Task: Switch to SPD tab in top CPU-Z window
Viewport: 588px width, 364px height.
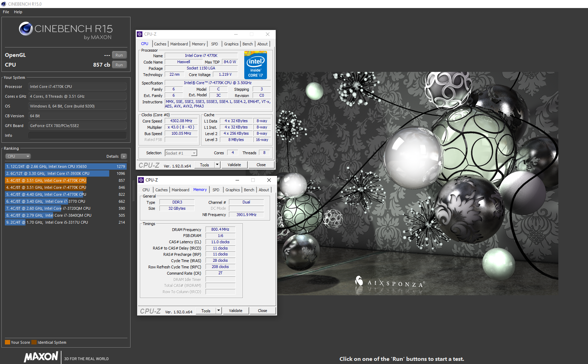Action: point(215,44)
